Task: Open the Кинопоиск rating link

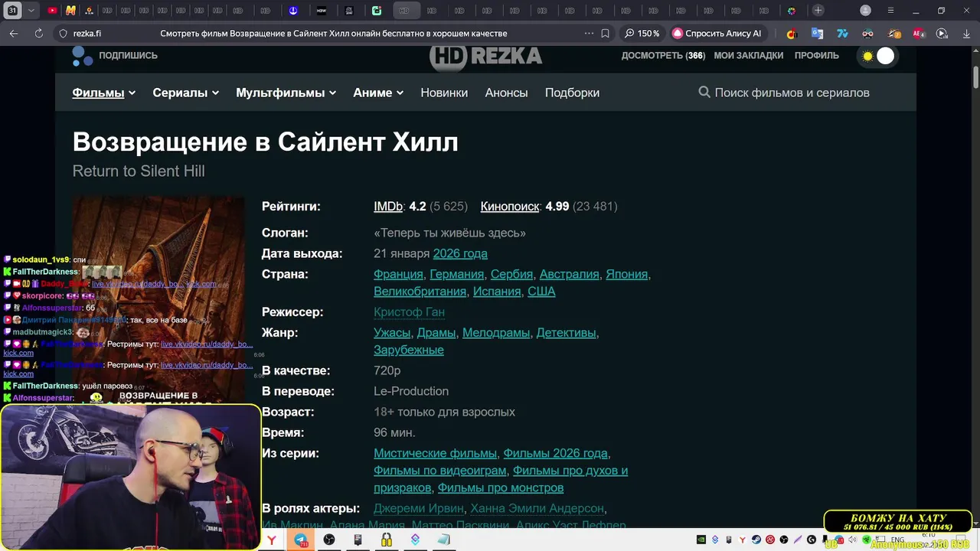Action: 509,207
